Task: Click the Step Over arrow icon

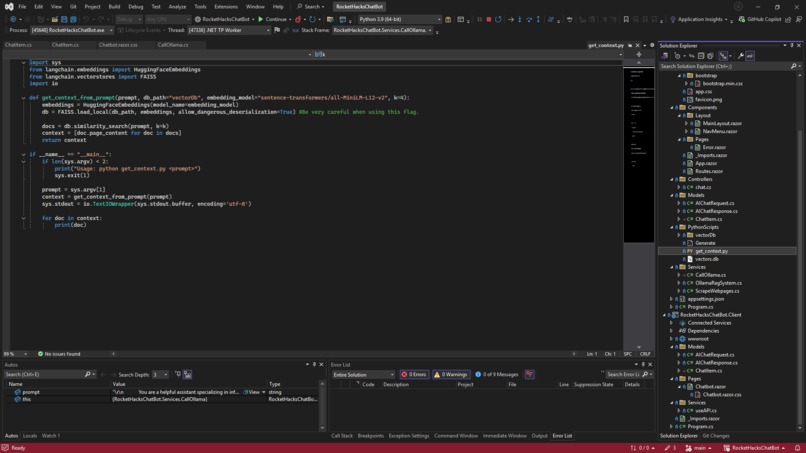Action: click(528, 19)
